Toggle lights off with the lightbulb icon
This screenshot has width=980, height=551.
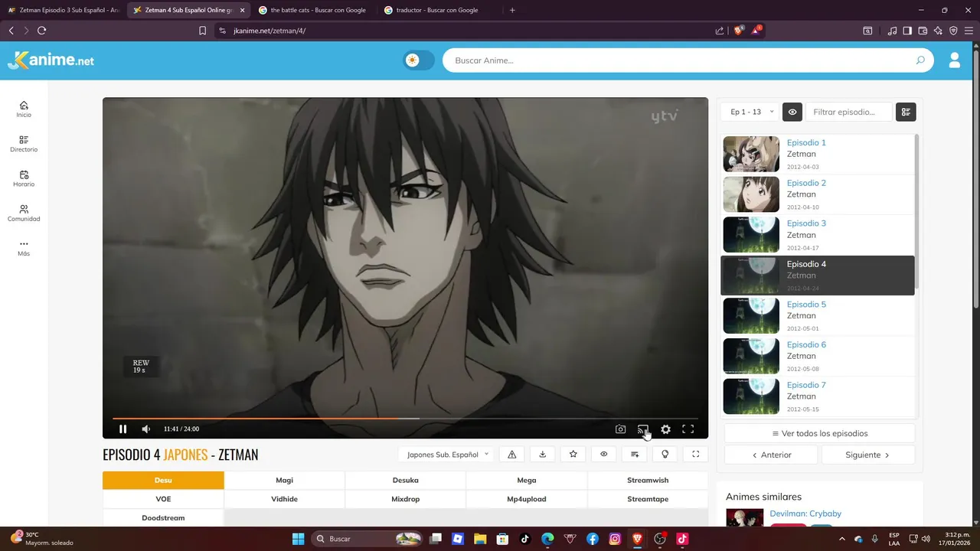pyautogui.click(x=665, y=455)
